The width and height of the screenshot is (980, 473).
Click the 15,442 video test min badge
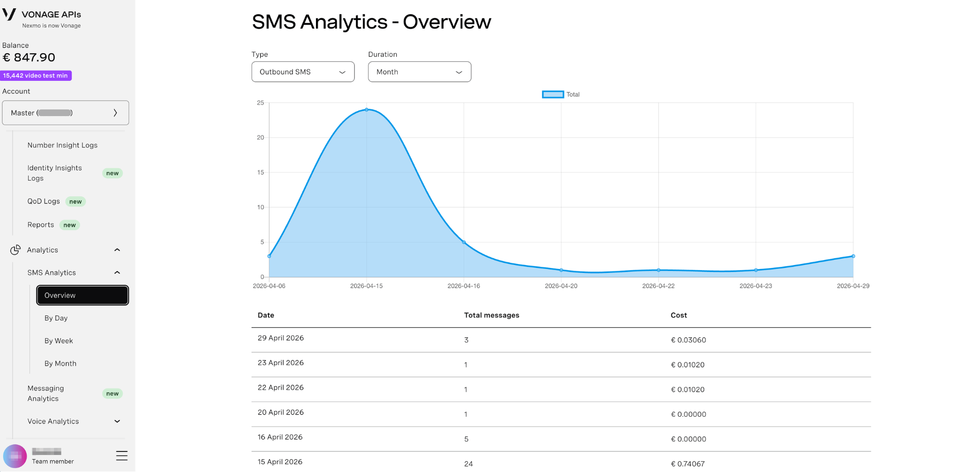coord(36,76)
